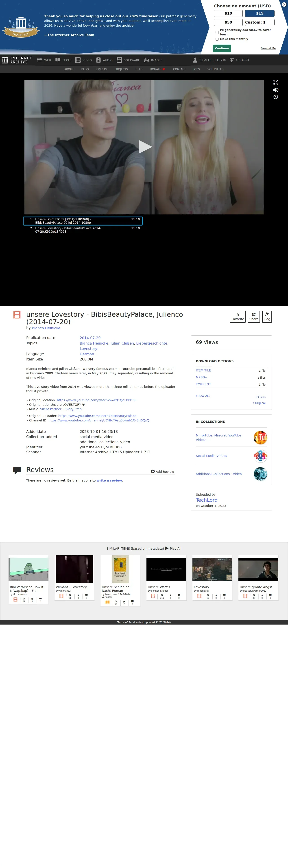Open the Bianca Heinicke creator link
Screen dimensions: 288x868
coord(46,328)
